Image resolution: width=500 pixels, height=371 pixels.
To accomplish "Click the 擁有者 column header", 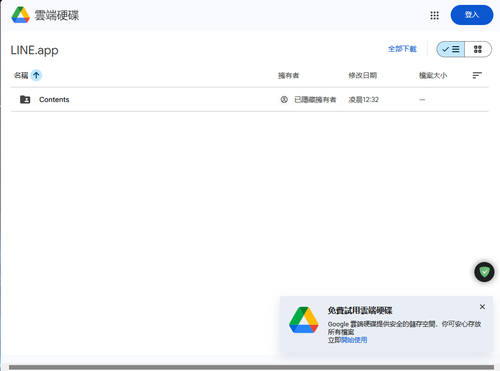I will [x=288, y=76].
